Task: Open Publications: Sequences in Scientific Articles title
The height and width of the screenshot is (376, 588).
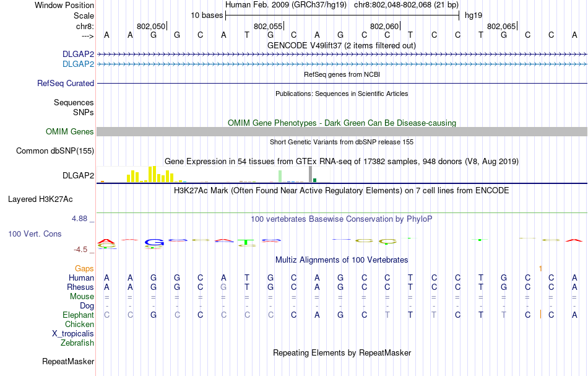Action: (342, 94)
